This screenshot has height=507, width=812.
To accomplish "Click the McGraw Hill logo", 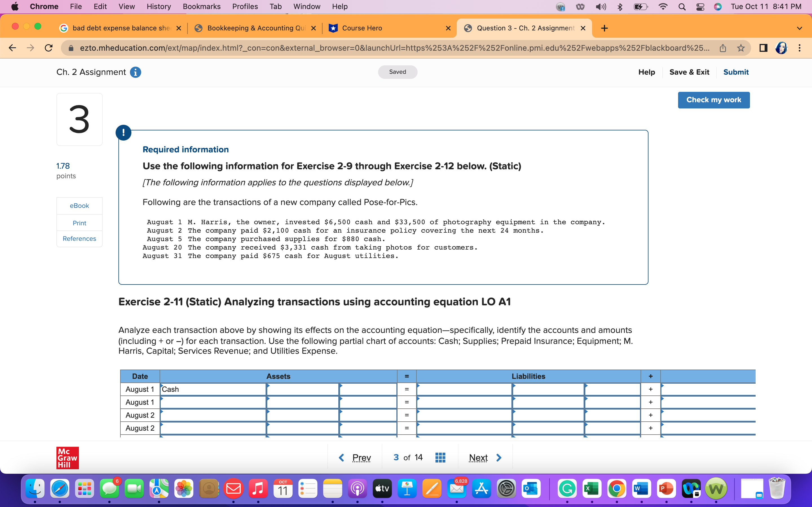I will point(67,457).
